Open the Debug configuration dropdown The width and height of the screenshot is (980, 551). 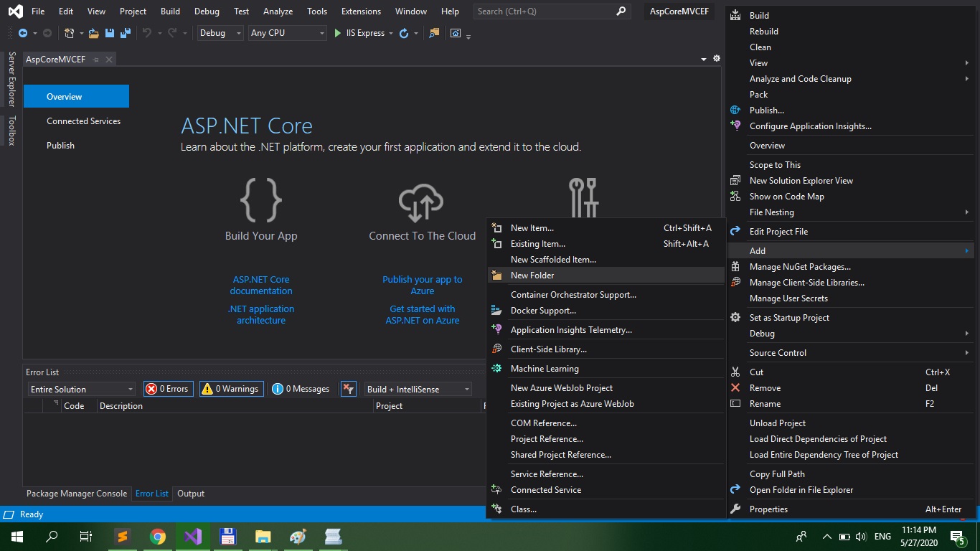[x=220, y=33]
